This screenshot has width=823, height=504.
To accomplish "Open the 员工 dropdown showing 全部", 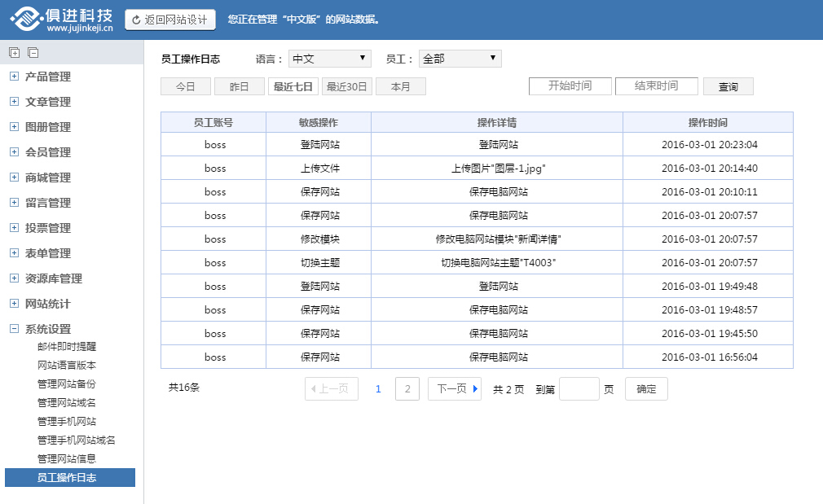I will pyautogui.click(x=460, y=59).
